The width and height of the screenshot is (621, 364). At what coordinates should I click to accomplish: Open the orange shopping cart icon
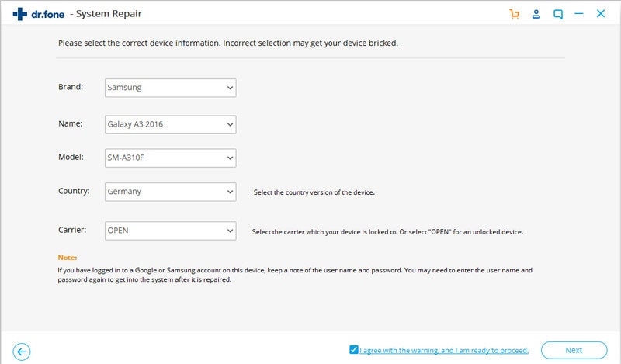pyautogui.click(x=514, y=14)
